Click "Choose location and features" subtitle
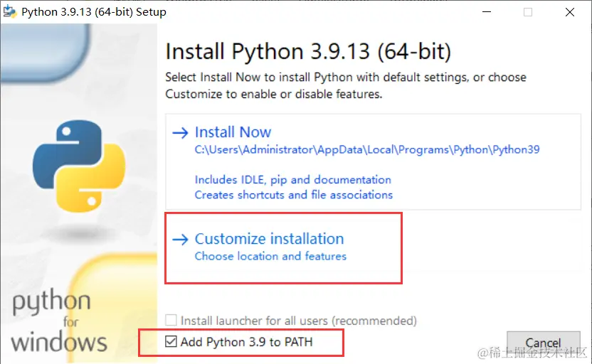 (x=270, y=256)
